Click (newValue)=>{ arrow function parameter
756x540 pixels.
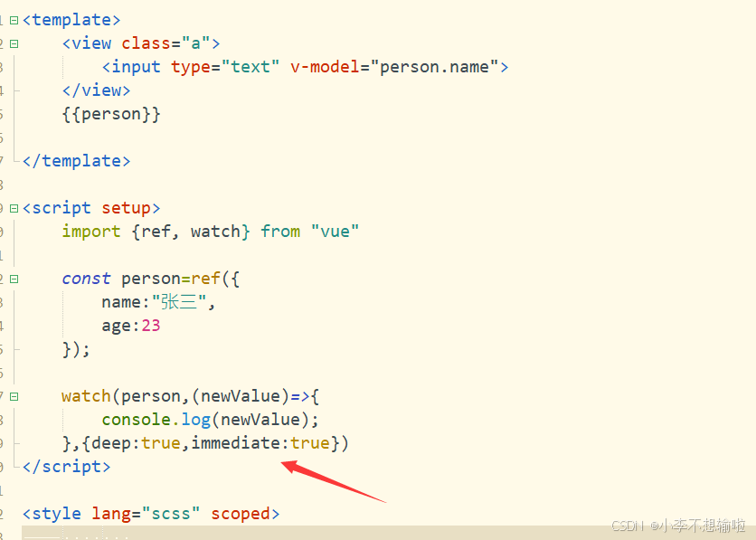click(255, 397)
